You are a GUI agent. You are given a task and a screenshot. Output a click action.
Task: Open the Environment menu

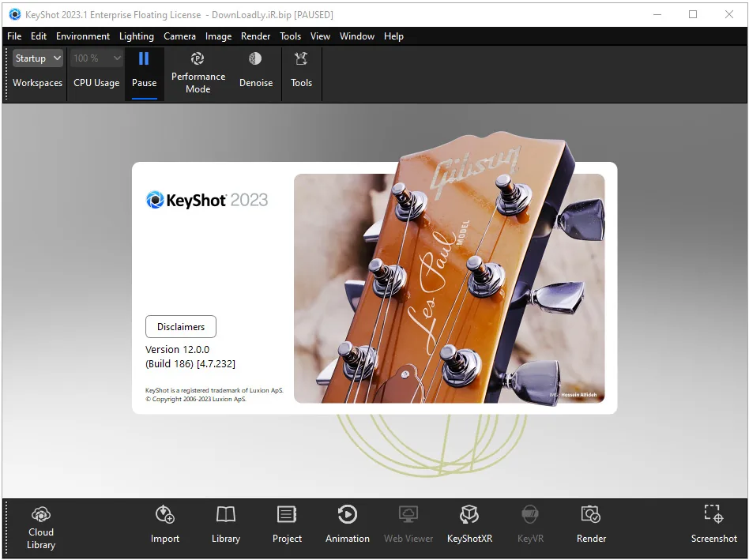[83, 36]
